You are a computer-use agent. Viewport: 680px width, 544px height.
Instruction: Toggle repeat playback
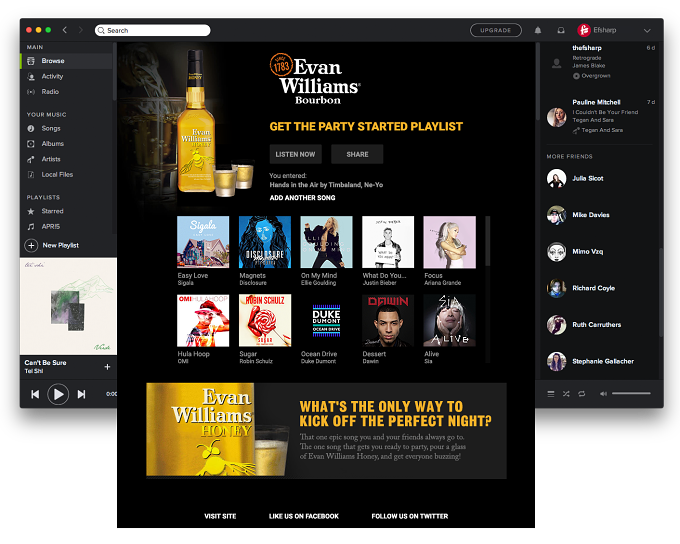582,394
